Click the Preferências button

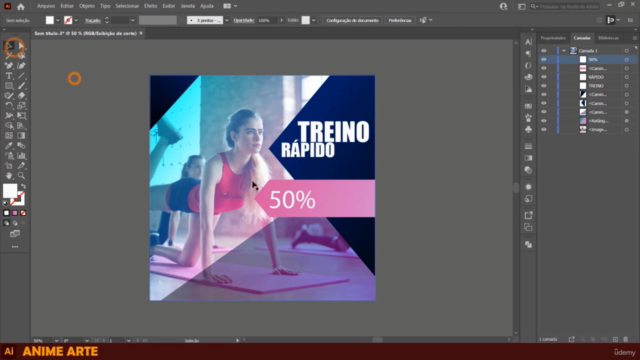coord(400,20)
